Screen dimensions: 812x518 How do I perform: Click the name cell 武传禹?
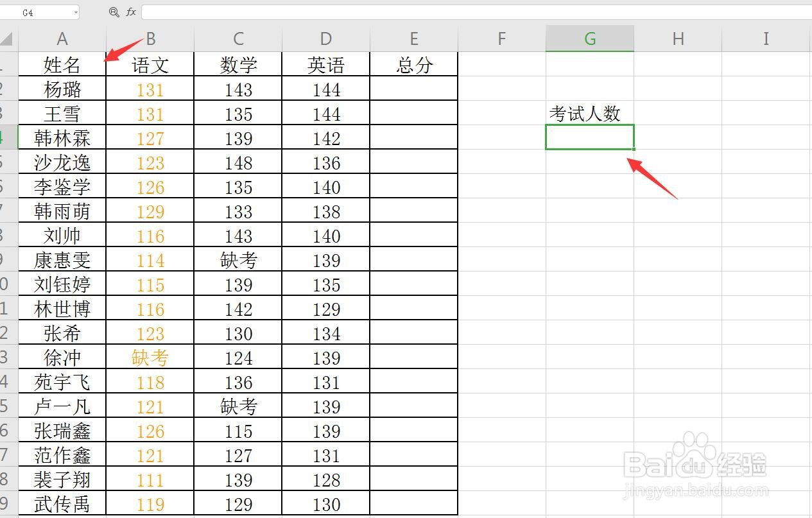pos(62,503)
